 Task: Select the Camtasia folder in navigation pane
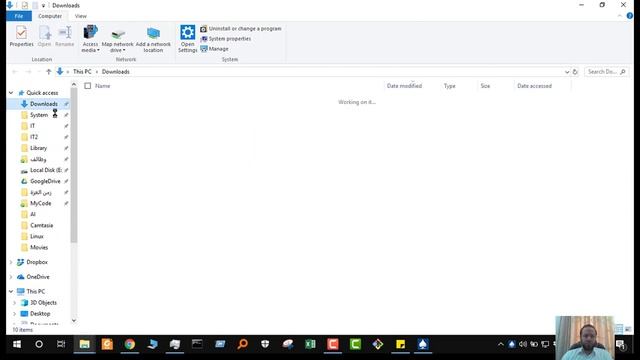(x=41, y=225)
